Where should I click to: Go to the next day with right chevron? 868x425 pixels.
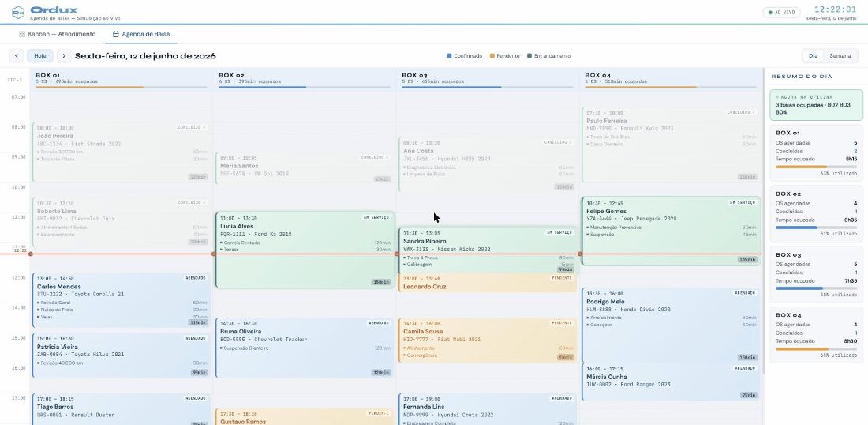coord(64,56)
